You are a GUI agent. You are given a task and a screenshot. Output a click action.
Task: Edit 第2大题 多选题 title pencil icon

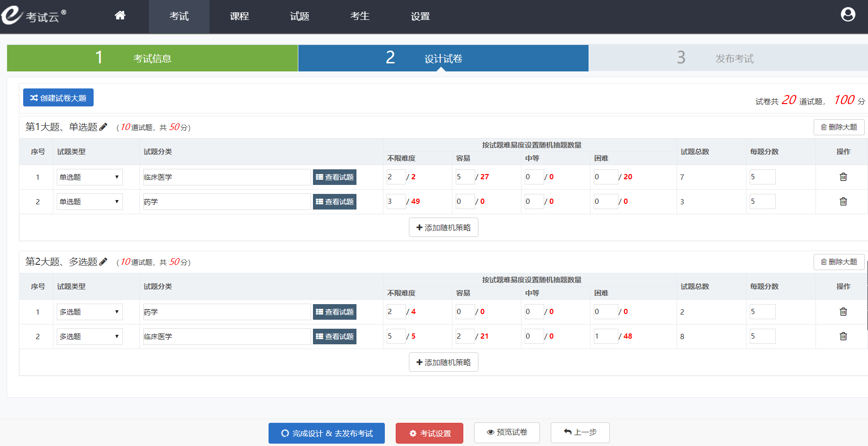point(103,262)
